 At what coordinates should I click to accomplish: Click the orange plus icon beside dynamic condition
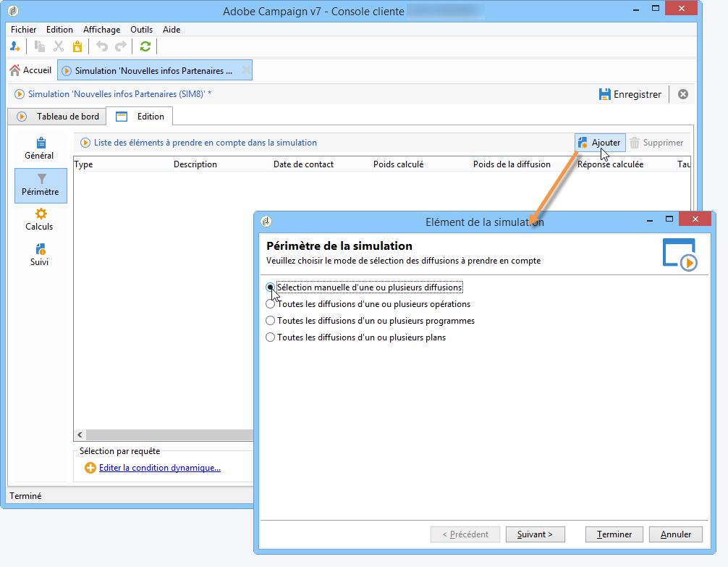(x=90, y=468)
